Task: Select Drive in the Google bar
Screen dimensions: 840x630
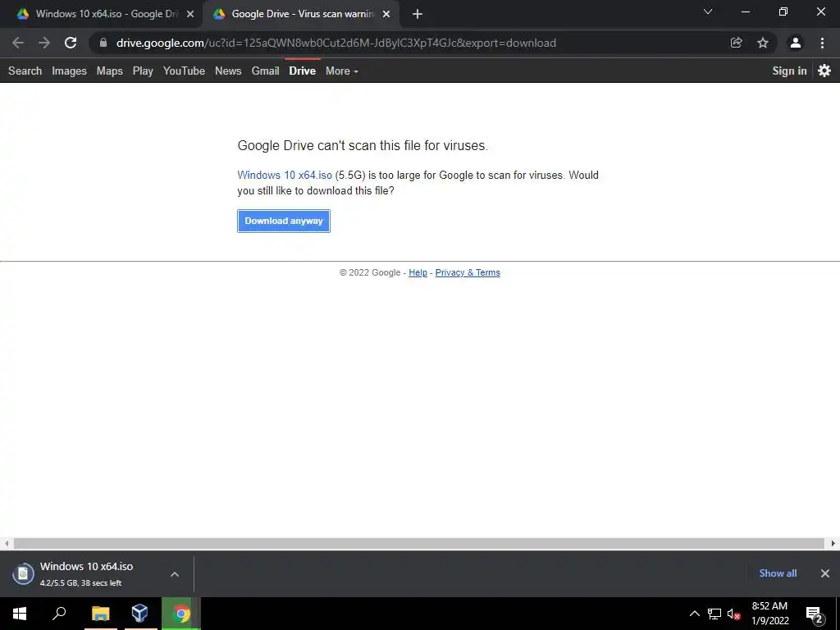Action: point(303,71)
